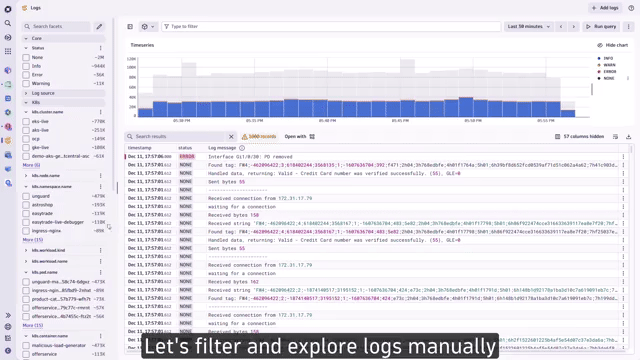Open k8s.pod.name facet options menu
This screenshot has width=640, height=360.
pyautogui.click(x=100, y=272)
